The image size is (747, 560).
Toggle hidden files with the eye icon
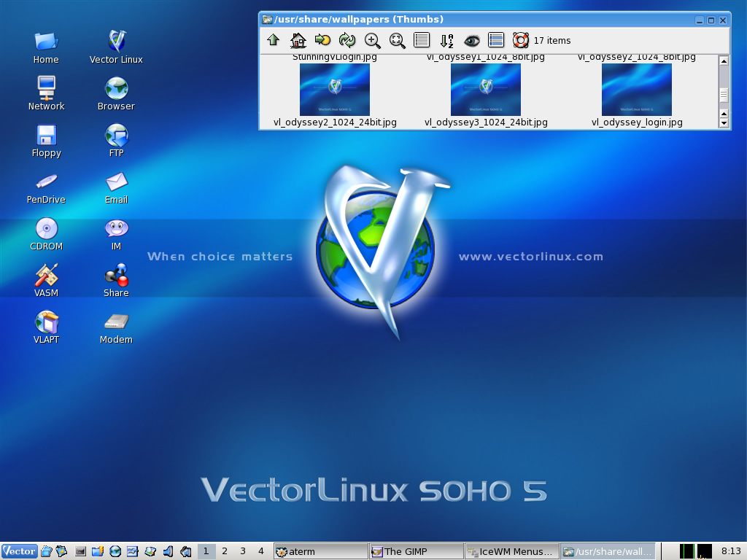[472, 41]
